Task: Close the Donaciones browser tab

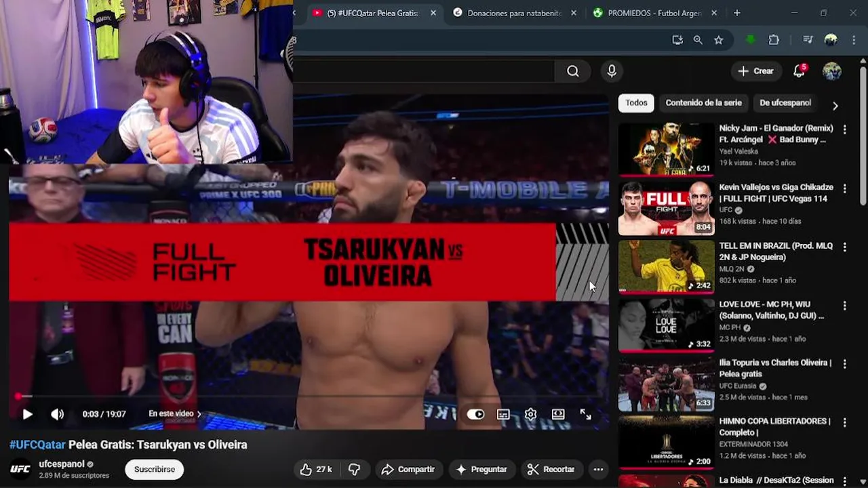Action: click(x=574, y=13)
